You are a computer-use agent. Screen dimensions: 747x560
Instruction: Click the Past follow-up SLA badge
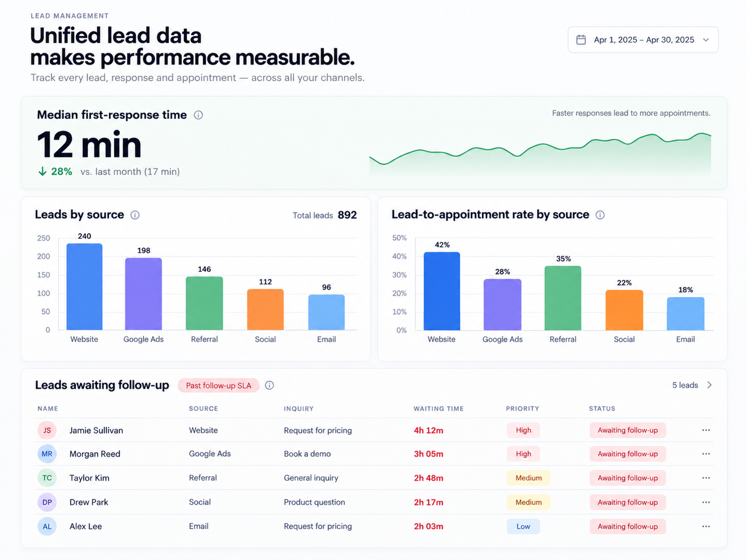click(x=218, y=385)
